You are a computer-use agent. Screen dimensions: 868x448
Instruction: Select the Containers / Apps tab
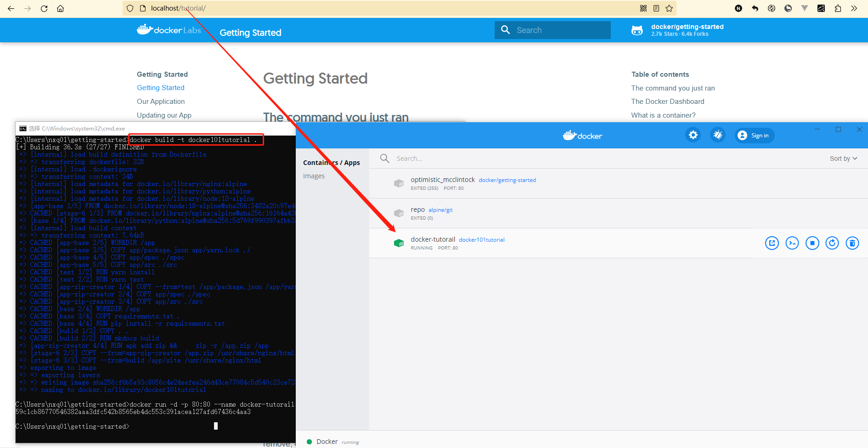331,163
